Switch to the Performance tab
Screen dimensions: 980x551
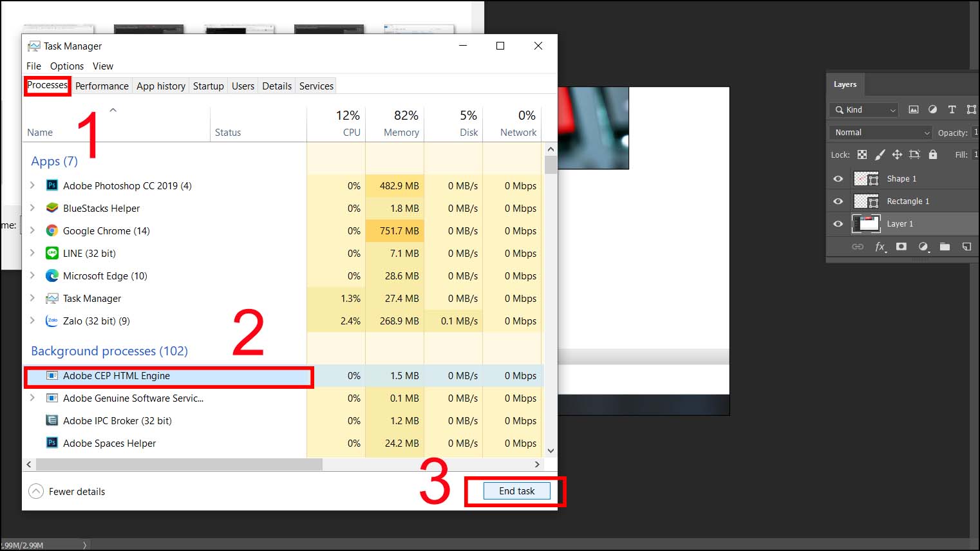click(x=101, y=86)
